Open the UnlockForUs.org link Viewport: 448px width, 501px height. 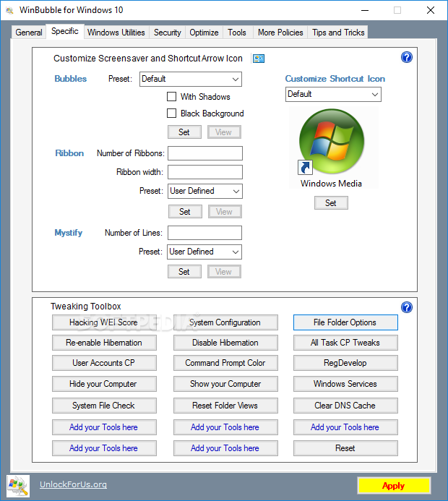(73, 484)
